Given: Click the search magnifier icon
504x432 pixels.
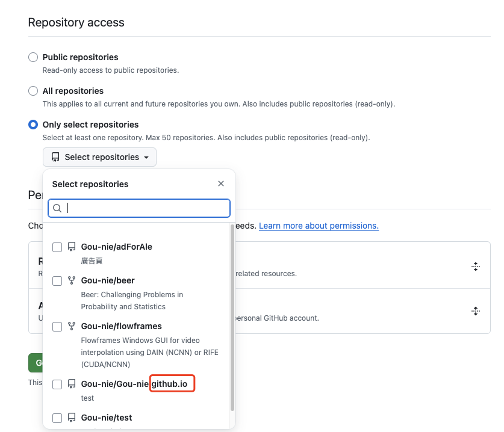Looking at the screenshot, I should pyautogui.click(x=57, y=208).
